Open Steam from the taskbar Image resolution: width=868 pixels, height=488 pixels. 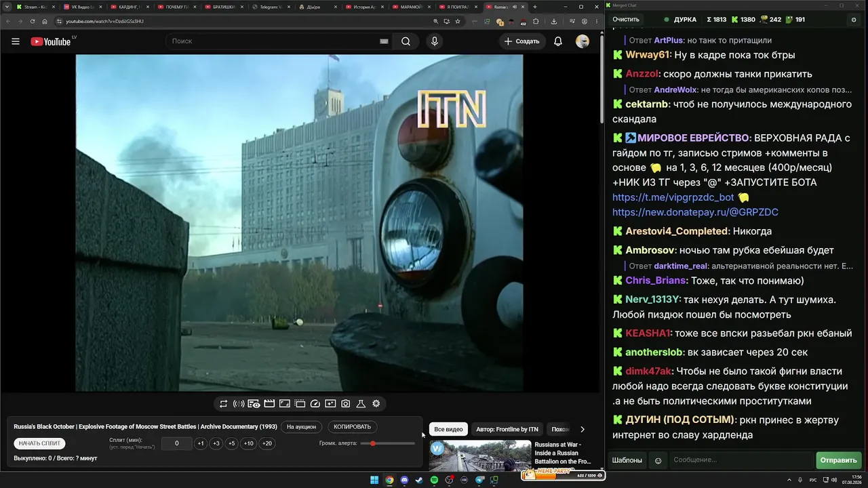click(x=419, y=481)
